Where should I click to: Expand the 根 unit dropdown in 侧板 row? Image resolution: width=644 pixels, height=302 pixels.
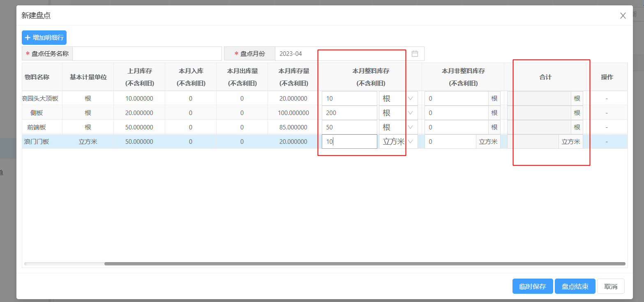[398, 113]
